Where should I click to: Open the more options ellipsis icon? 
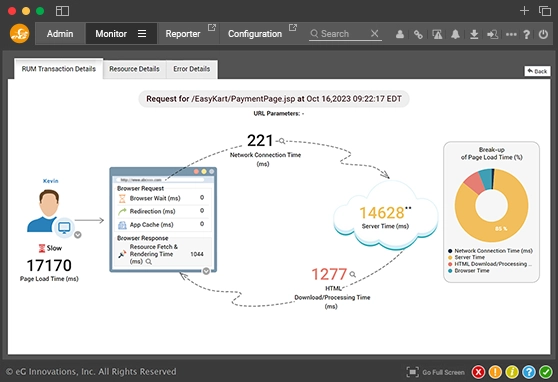(511, 34)
